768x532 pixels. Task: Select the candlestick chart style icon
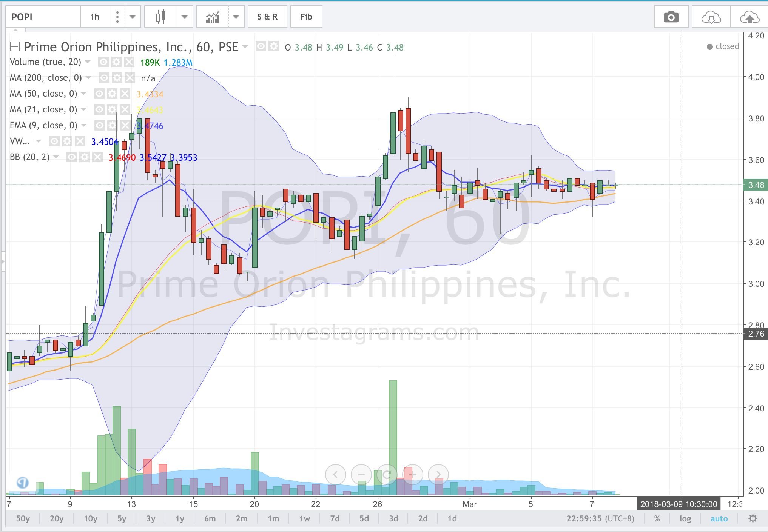pos(161,17)
